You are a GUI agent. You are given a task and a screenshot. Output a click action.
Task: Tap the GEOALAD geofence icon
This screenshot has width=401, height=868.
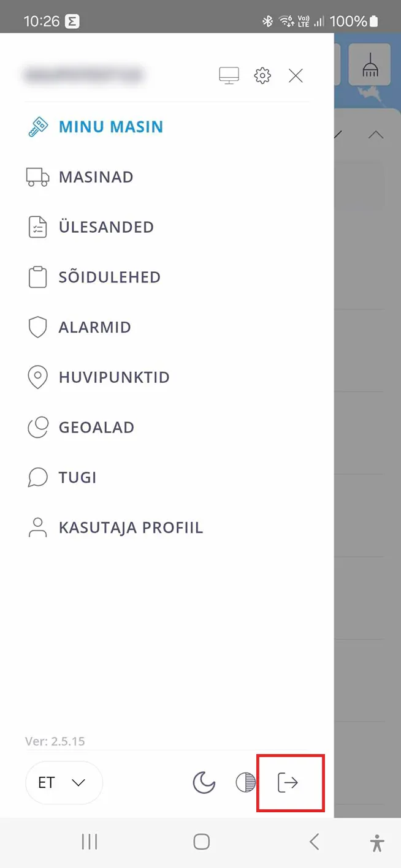[38, 428]
